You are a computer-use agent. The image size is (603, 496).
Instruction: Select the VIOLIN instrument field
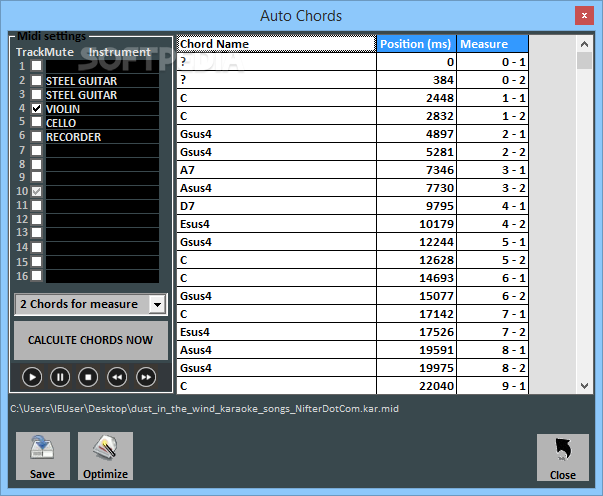tap(102, 109)
